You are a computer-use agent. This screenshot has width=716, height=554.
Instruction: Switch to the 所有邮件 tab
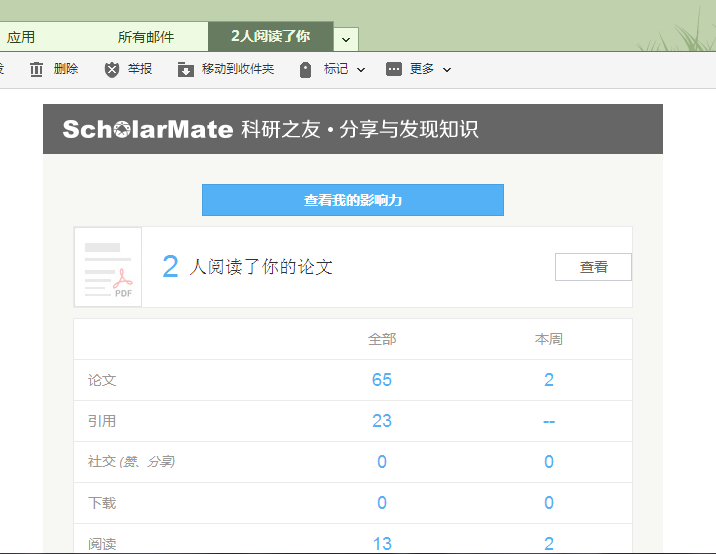point(146,37)
